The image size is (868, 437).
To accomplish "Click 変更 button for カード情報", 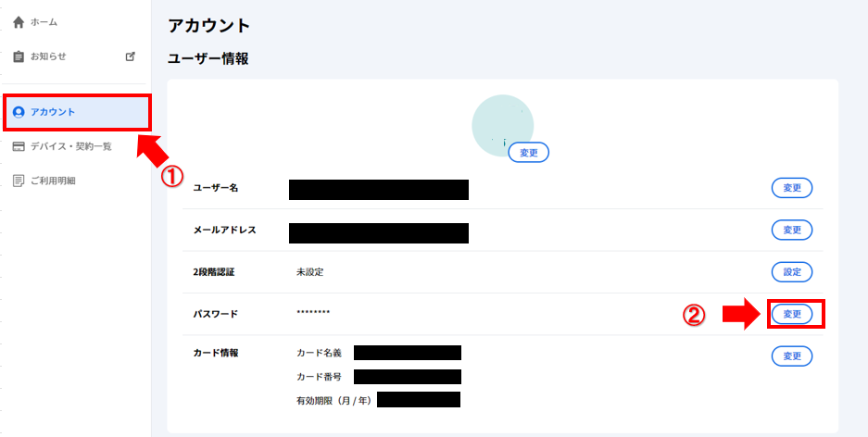I will (792, 356).
